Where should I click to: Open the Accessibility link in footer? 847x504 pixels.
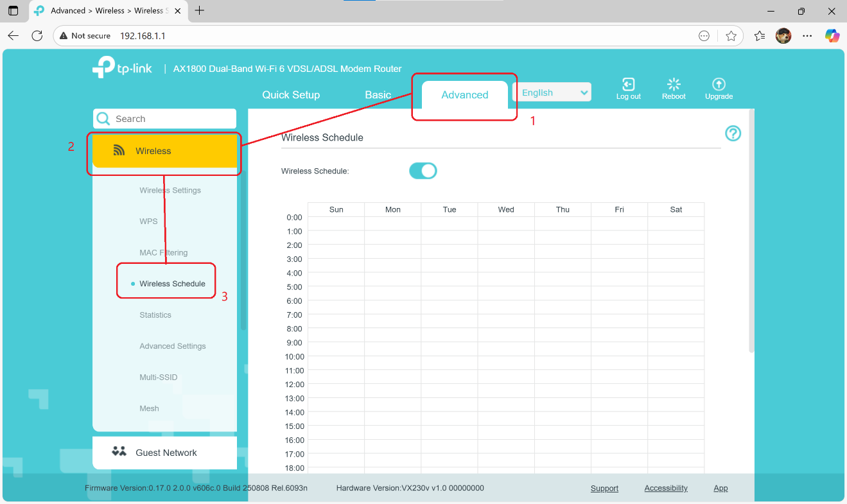point(666,489)
